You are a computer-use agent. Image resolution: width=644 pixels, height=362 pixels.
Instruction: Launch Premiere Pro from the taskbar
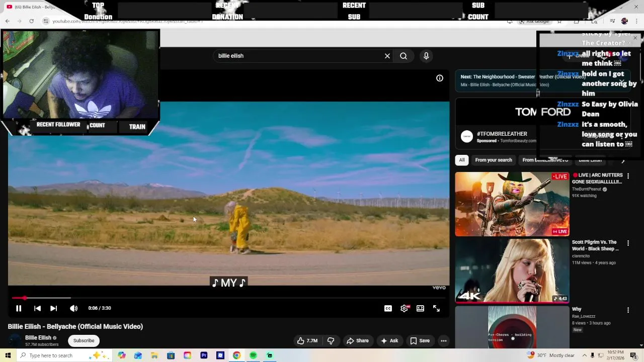tap(204, 355)
